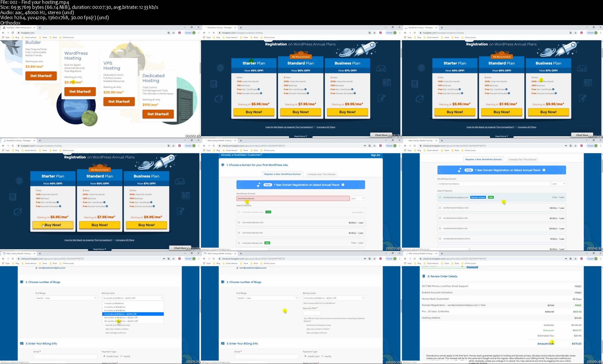Click vertical scrollbar thumb in 00:00:46 frame

[200, 68]
